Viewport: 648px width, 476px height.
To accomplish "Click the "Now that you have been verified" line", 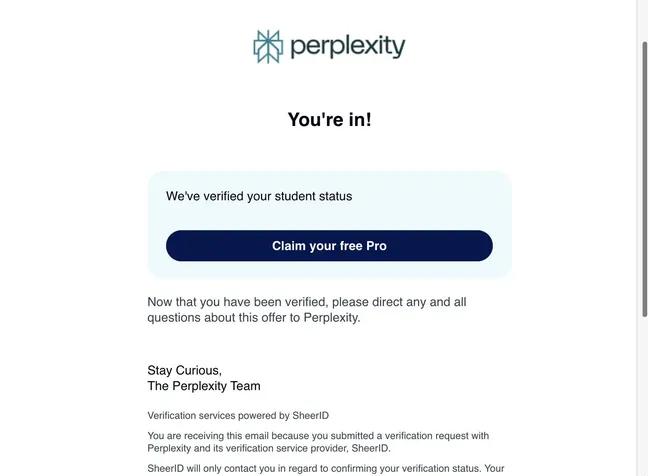I will coord(307,302).
